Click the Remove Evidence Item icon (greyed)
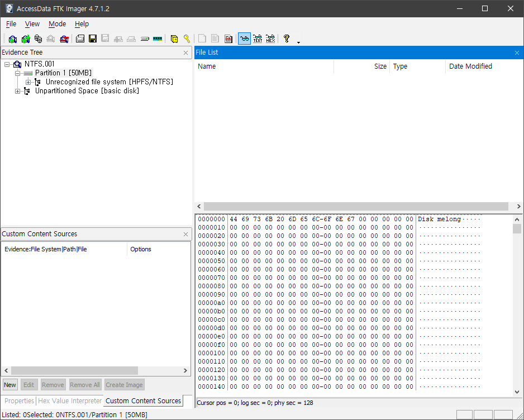Image resolution: width=524 pixels, height=420 pixels. coord(51,39)
